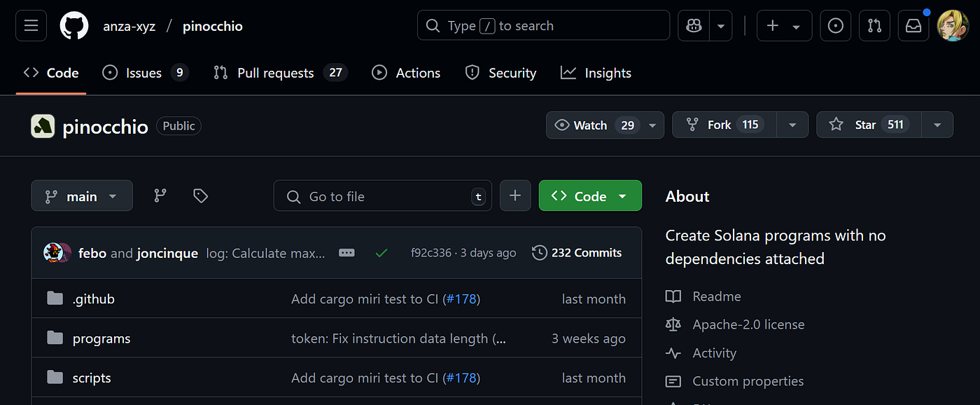Focus the 'Go to file' field
Viewport: 980px width, 405px height.
pos(382,196)
